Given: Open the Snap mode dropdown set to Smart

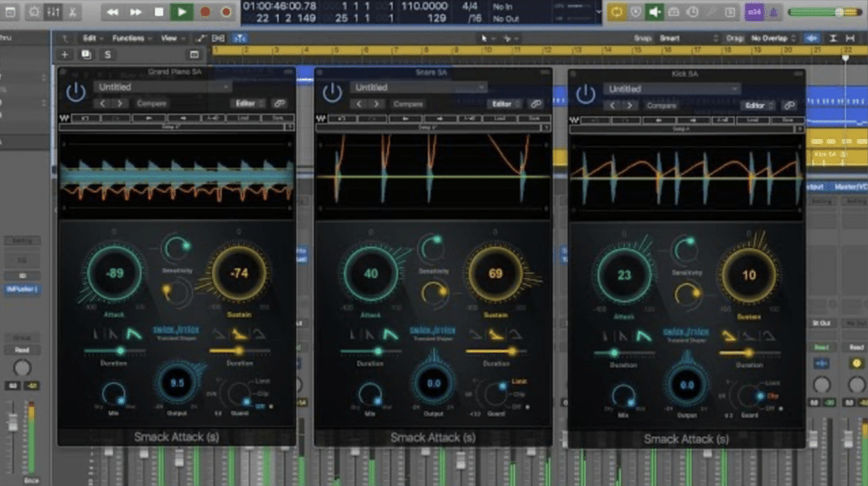Looking at the screenshot, I should coord(688,38).
